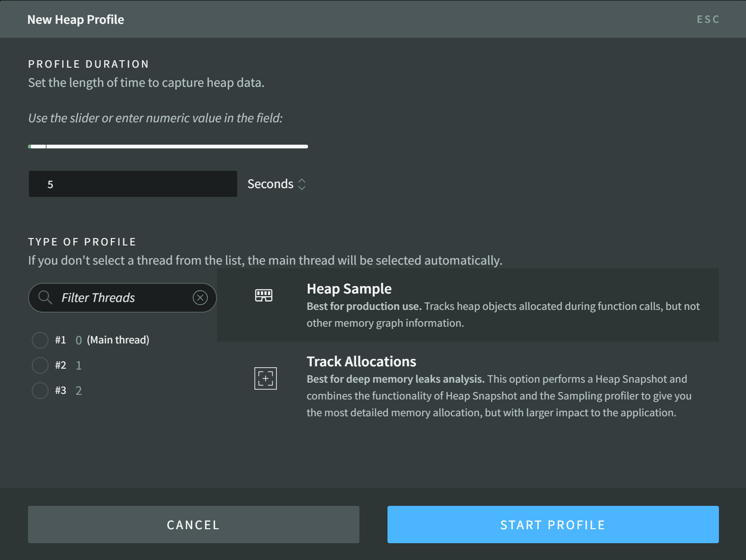Screen dimensions: 746x560
Task: Clear the thread filter with the X icon
Action: click(200, 298)
